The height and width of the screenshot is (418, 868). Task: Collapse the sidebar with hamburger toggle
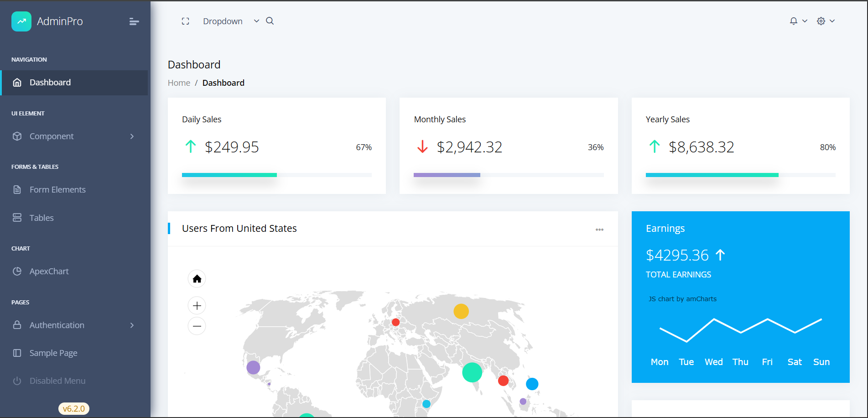click(x=134, y=21)
